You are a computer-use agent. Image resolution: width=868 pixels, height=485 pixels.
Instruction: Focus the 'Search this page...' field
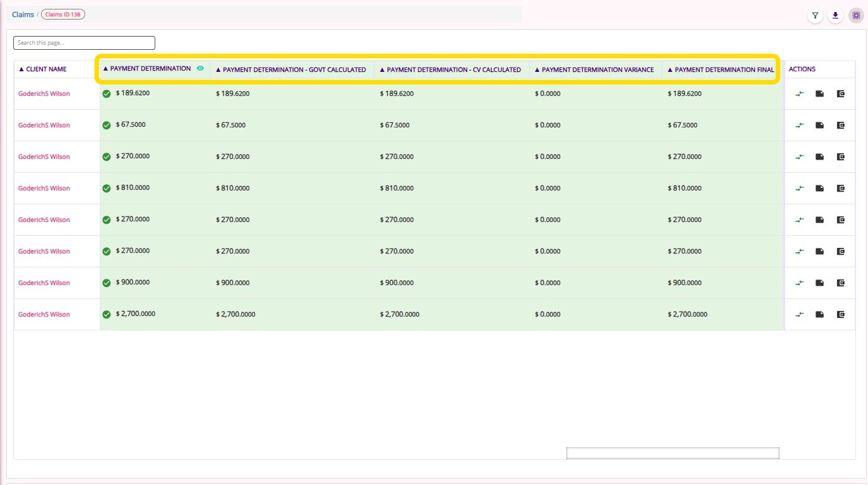(x=84, y=43)
